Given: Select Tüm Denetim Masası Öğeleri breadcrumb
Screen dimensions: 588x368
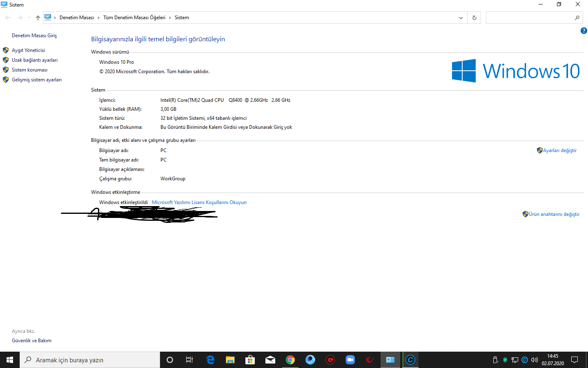Looking at the screenshot, I should pyautogui.click(x=134, y=18).
